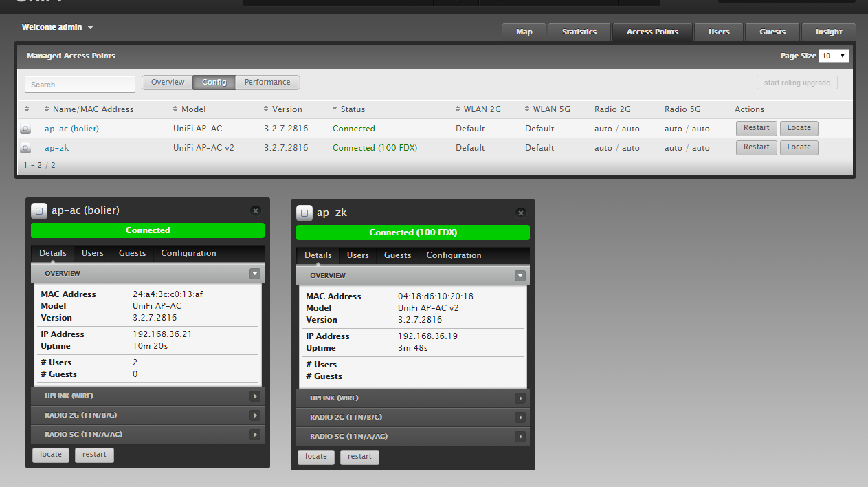Close the ap-zk details panel
This screenshot has width=868, height=487.
[x=521, y=213]
